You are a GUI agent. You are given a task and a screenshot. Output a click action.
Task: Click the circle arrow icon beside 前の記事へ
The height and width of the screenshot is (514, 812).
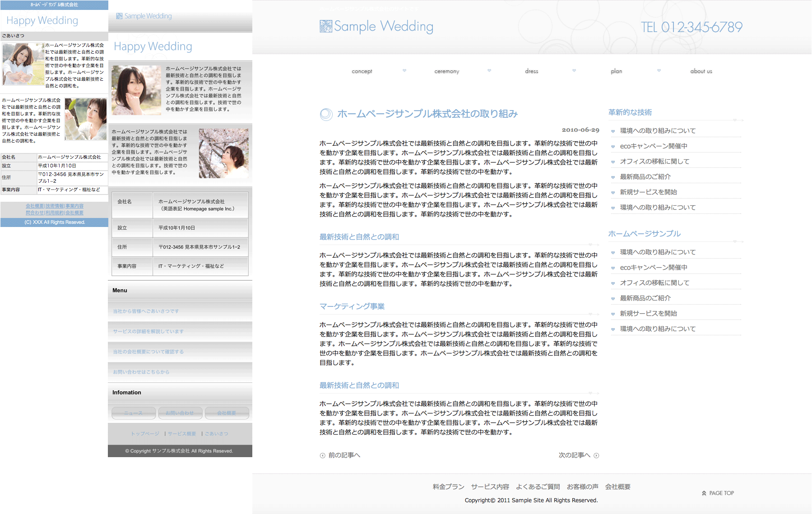pos(322,455)
